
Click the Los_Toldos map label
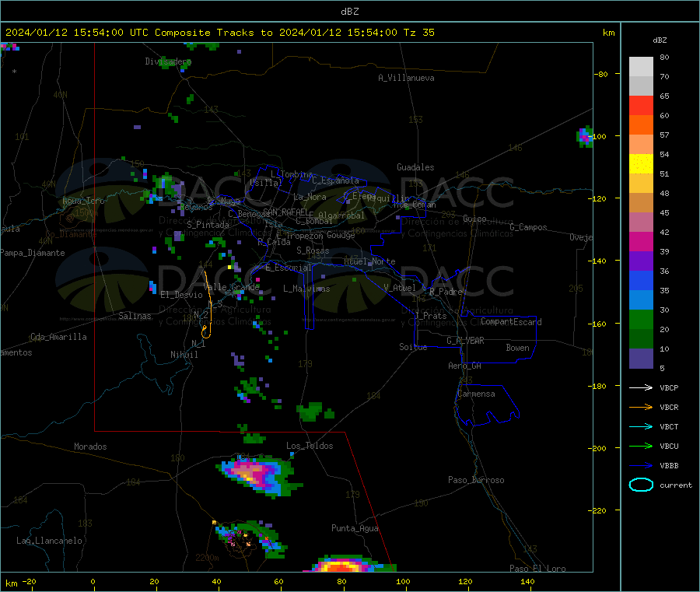pos(310,446)
